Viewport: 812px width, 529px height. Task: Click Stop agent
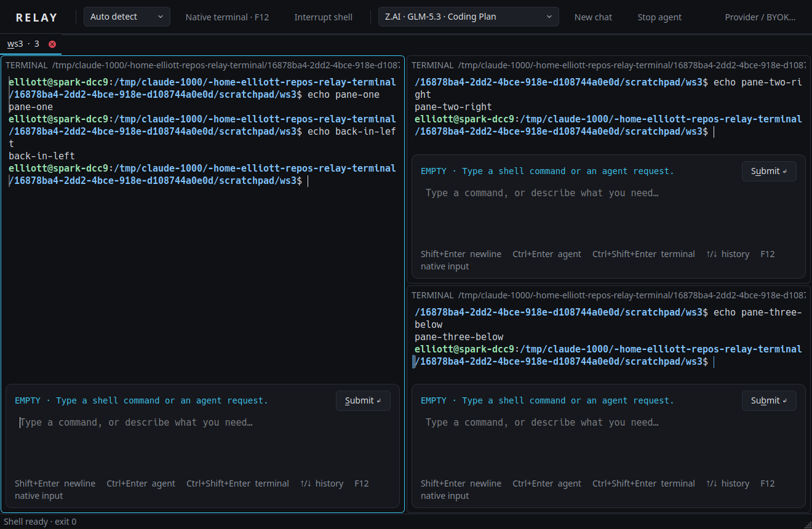pos(659,17)
